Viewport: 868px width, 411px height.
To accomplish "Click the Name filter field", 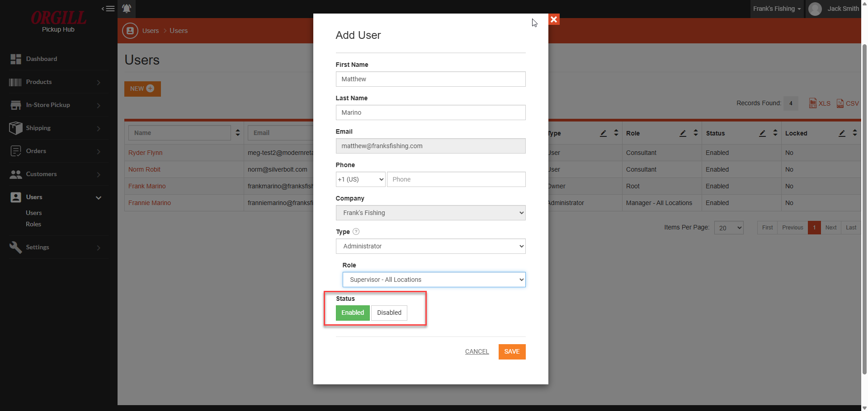I will 180,133.
